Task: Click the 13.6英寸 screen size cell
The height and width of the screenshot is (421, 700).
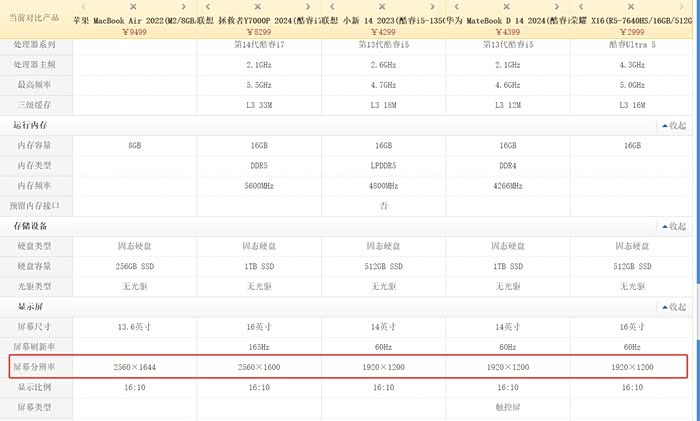Action: (x=134, y=327)
